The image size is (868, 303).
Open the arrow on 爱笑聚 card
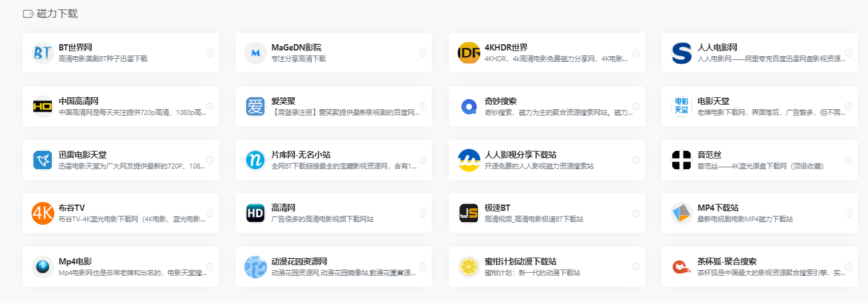423,107
